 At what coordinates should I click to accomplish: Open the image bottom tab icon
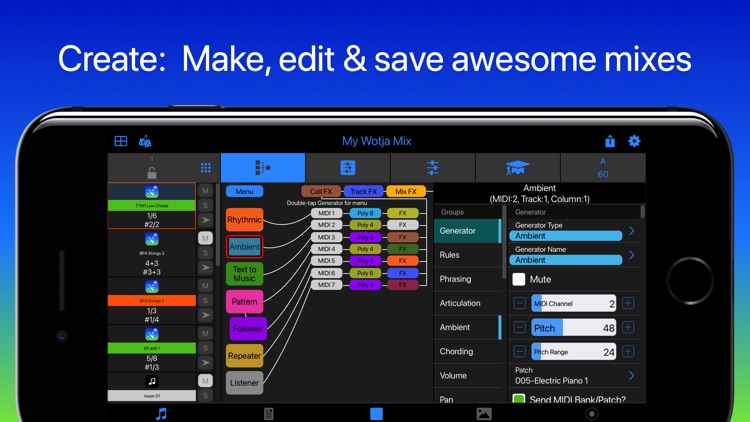(x=484, y=414)
